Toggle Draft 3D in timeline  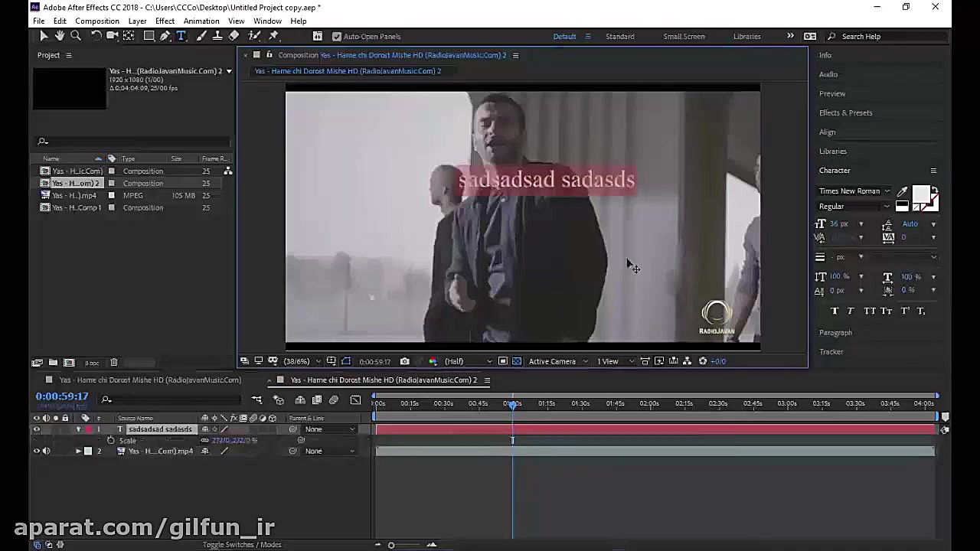pos(279,399)
